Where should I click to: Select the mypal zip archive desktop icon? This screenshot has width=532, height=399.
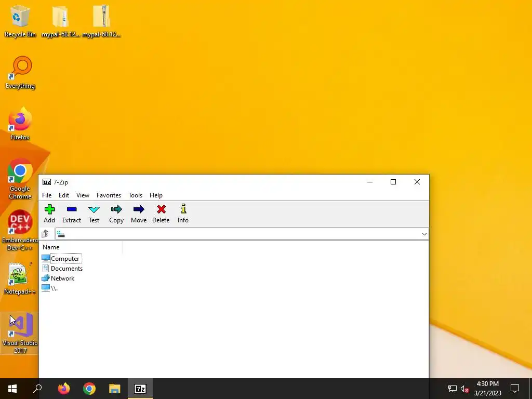click(101, 20)
